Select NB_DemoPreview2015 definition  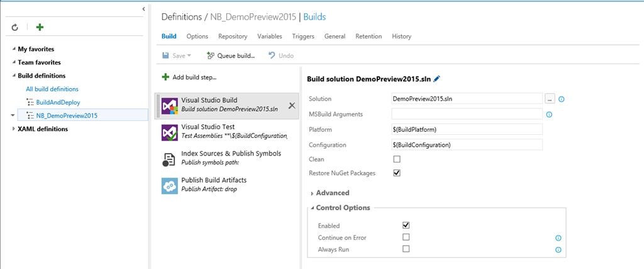point(67,115)
